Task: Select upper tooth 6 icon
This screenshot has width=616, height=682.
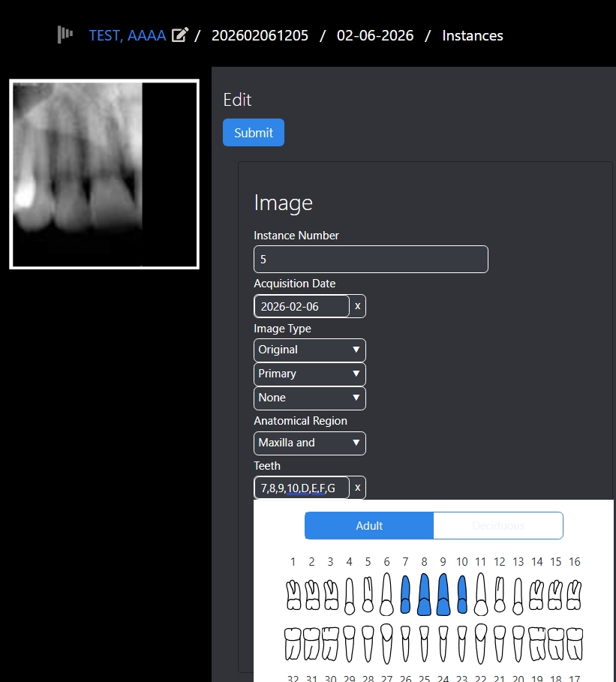Action: [386, 593]
